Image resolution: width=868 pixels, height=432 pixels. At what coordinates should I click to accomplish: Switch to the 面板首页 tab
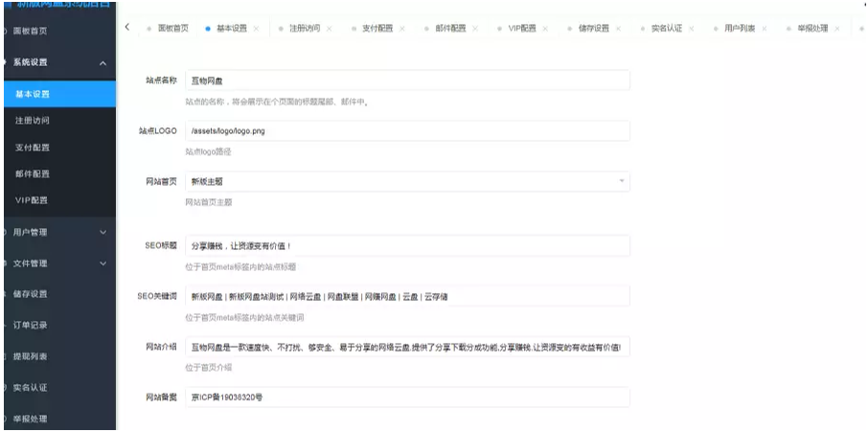(x=172, y=28)
